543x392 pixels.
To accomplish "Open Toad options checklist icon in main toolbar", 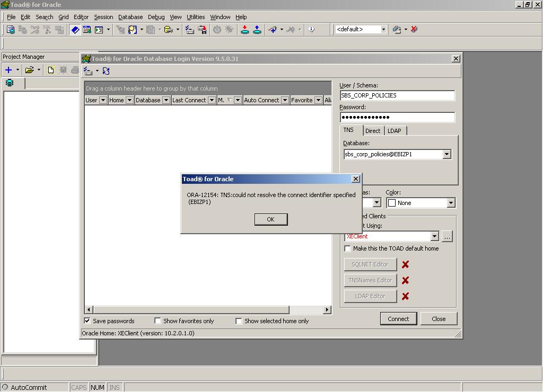I will tap(189, 30).
